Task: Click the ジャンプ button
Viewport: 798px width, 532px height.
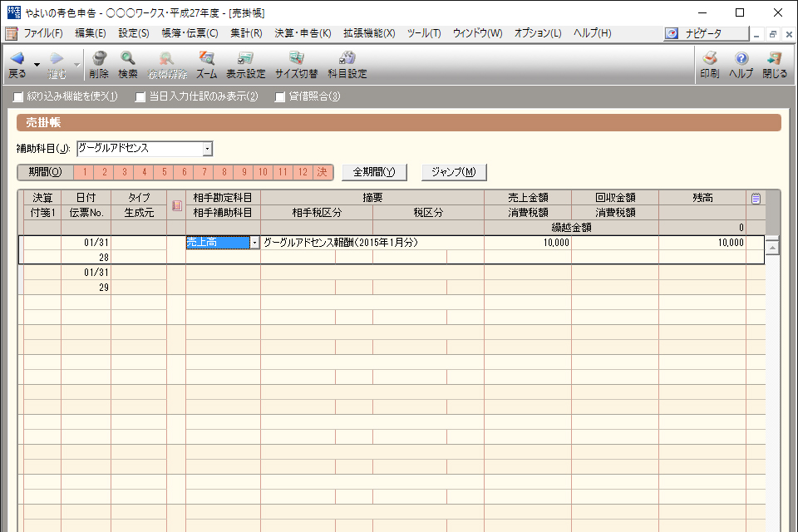Action: 454,172
